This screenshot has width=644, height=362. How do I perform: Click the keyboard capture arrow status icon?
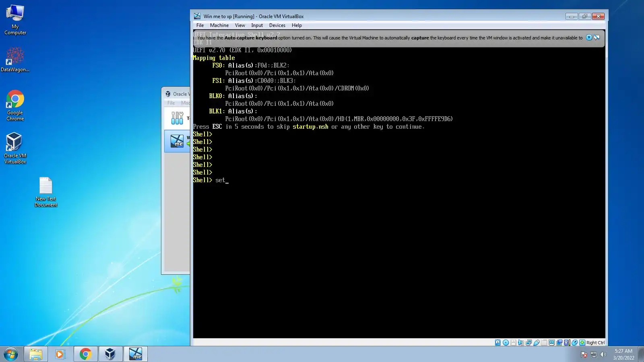click(582, 343)
